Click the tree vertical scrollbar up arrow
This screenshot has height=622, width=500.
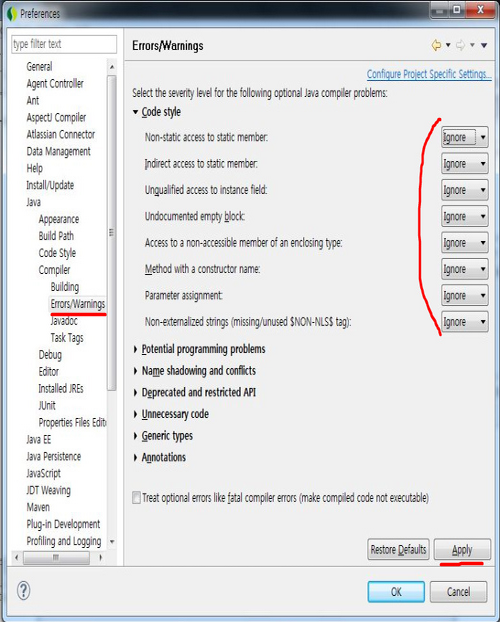112,67
